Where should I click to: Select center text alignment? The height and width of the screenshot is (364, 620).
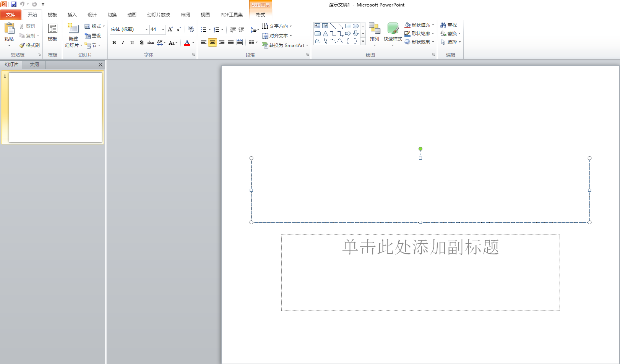[x=213, y=42]
